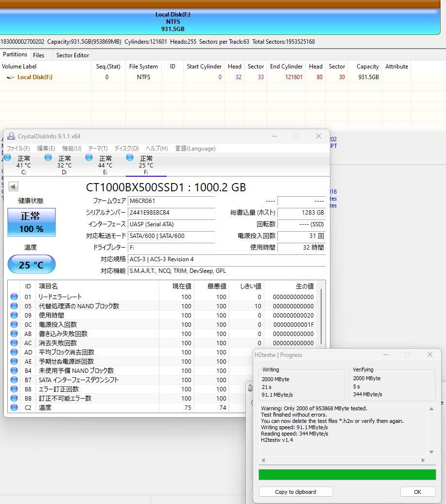The height and width of the screenshot is (504, 446).
Task: Switch to the Sector Editor tab
Action: (73, 55)
